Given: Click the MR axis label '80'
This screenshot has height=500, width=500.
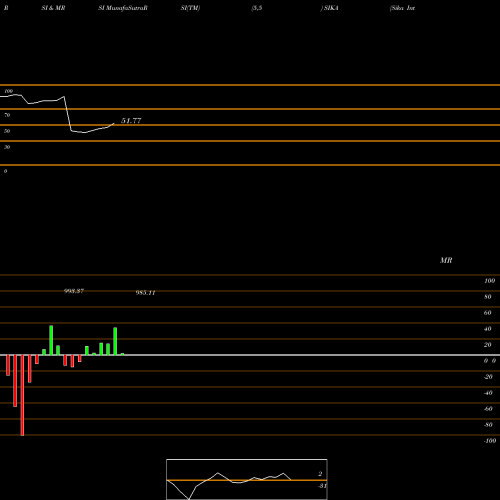Looking at the screenshot, I should pos(487,297).
